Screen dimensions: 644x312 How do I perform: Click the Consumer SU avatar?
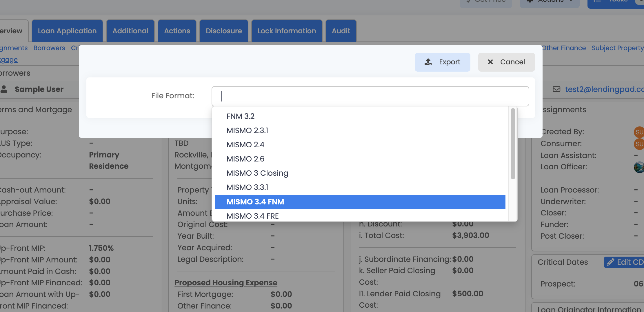tap(638, 144)
